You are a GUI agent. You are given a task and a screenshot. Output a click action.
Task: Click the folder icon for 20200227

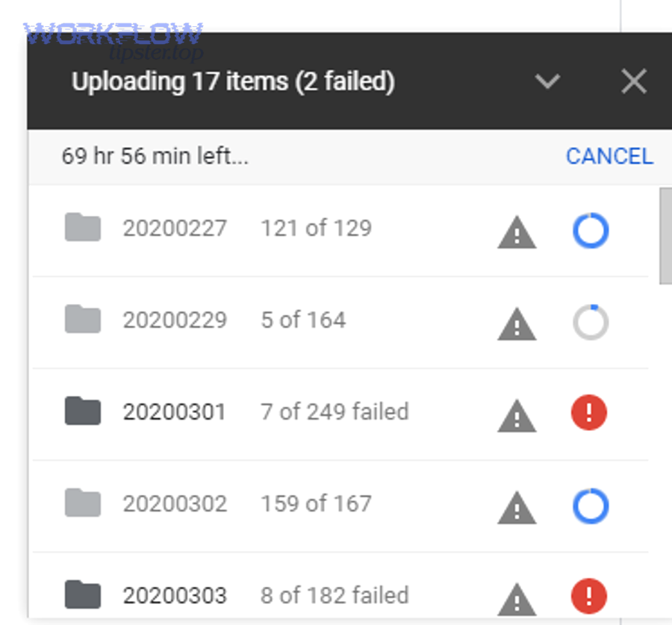tap(82, 228)
